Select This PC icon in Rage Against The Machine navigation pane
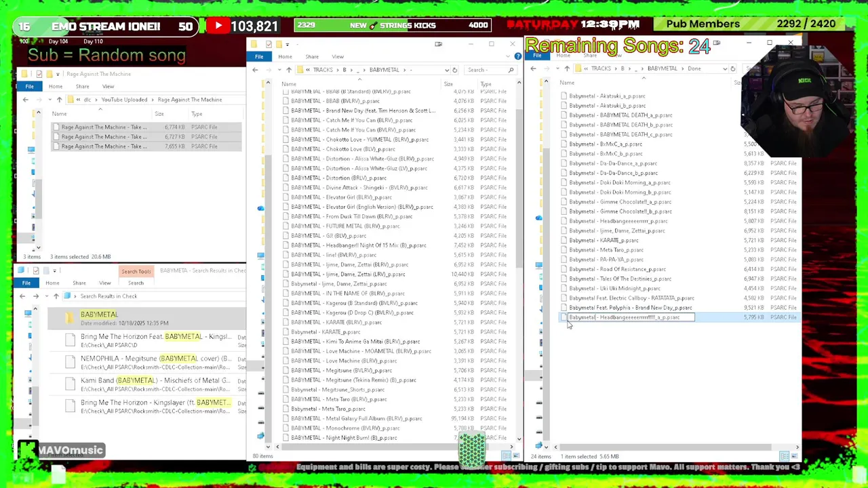The height and width of the screenshot is (488, 868). point(32,150)
